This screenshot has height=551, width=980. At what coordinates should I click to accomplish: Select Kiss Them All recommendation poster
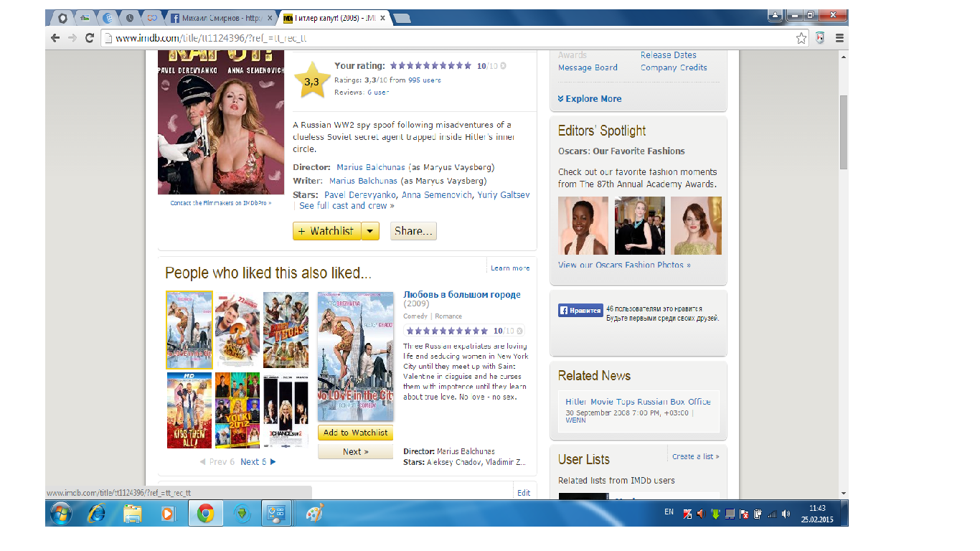[x=189, y=410]
